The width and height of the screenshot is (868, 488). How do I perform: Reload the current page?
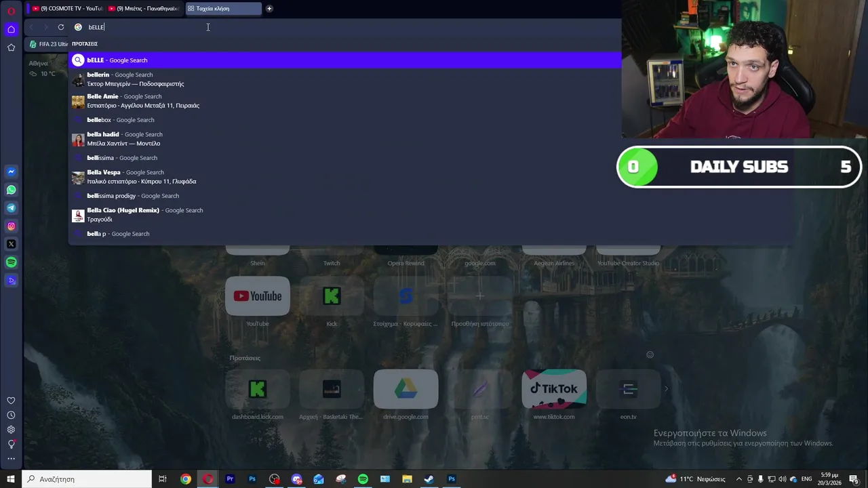pyautogui.click(x=61, y=27)
